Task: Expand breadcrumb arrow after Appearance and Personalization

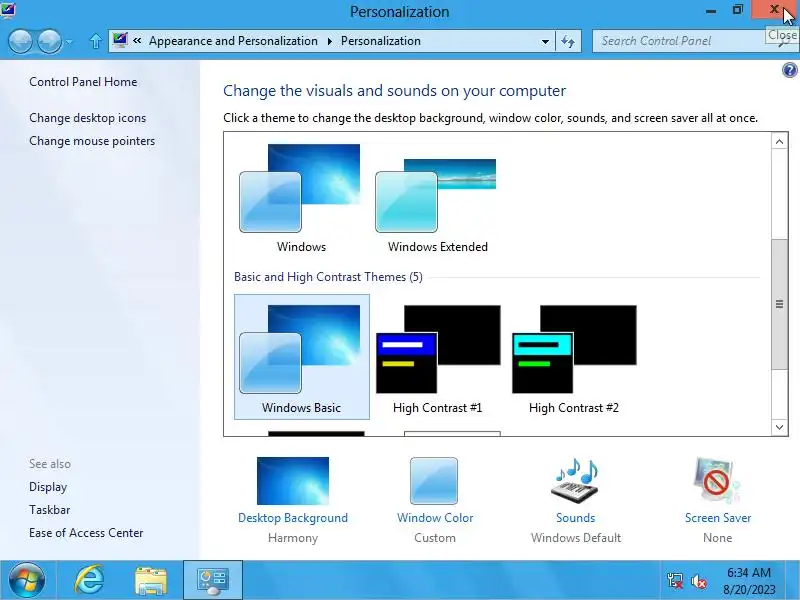Action: 330,41
